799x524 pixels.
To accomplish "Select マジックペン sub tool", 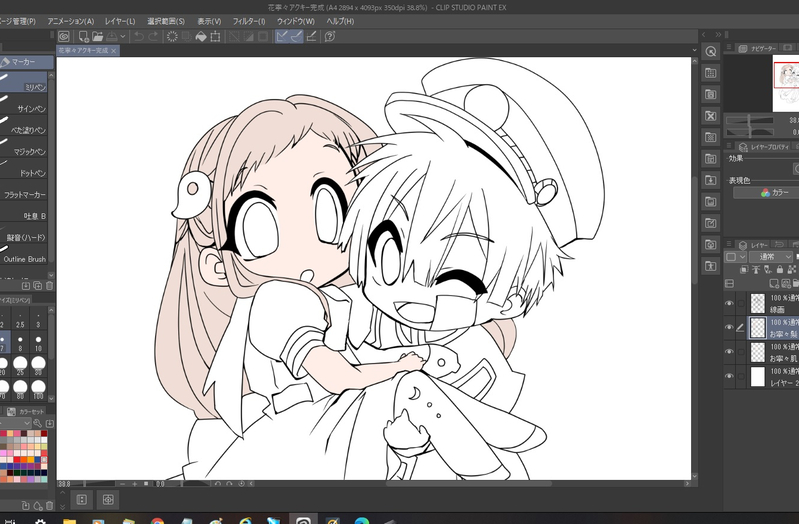I will (24, 146).
